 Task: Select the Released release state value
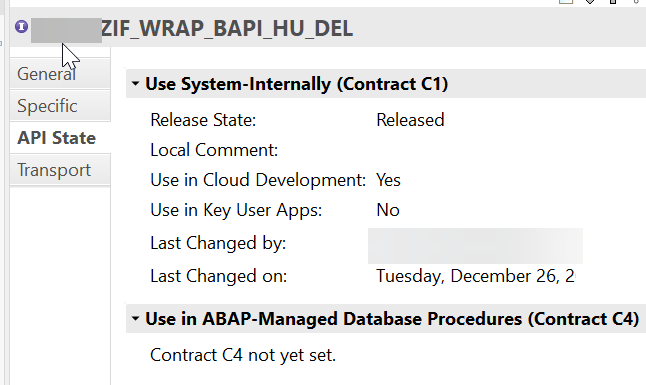click(x=410, y=120)
